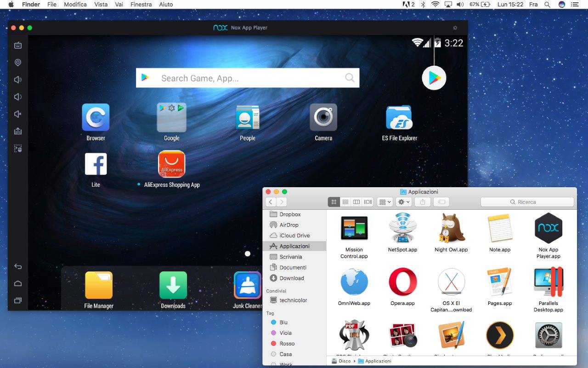Open ES File Explorer in Nox

point(399,117)
